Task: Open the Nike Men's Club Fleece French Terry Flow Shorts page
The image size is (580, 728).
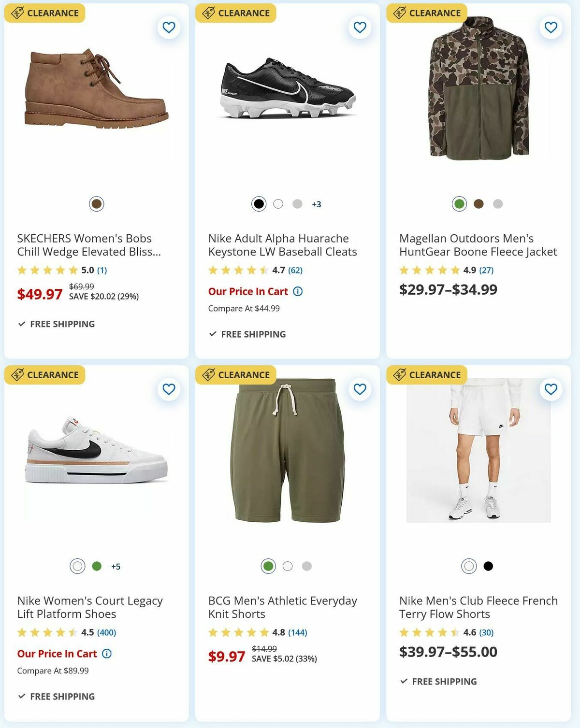Action: 478,608
